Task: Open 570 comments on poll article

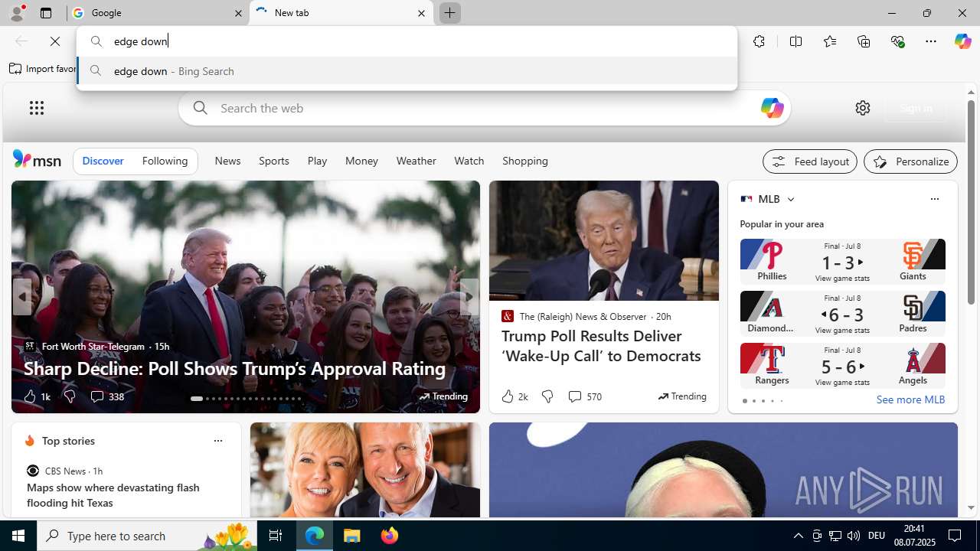Action: pyautogui.click(x=584, y=396)
